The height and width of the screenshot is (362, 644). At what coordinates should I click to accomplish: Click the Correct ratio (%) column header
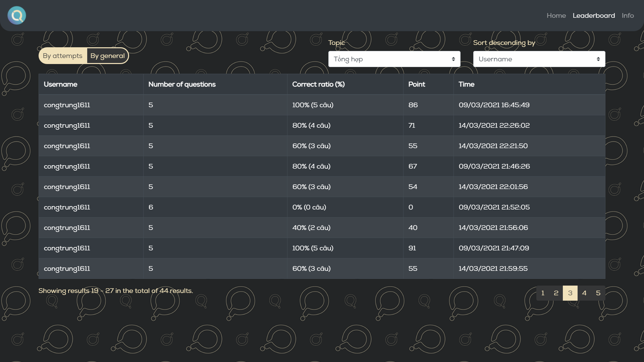point(318,84)
